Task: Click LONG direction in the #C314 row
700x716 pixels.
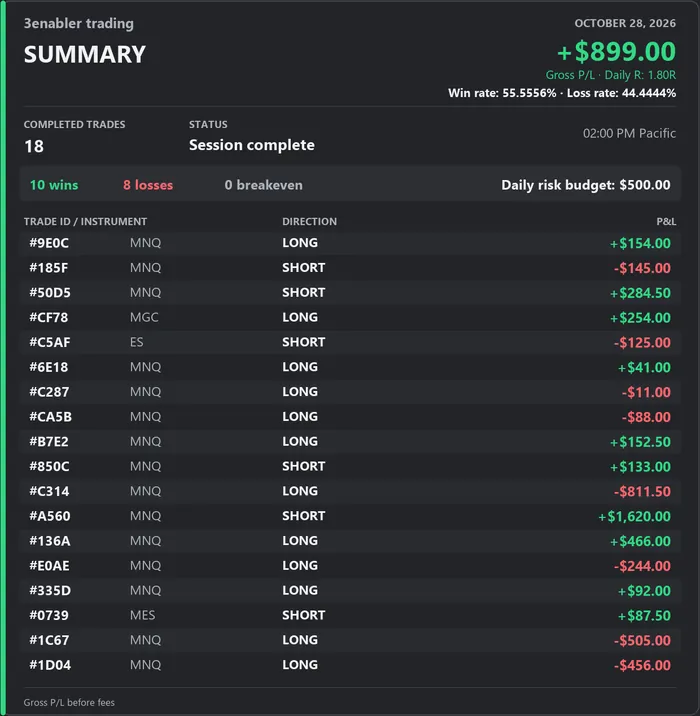Action: (300, 491)
